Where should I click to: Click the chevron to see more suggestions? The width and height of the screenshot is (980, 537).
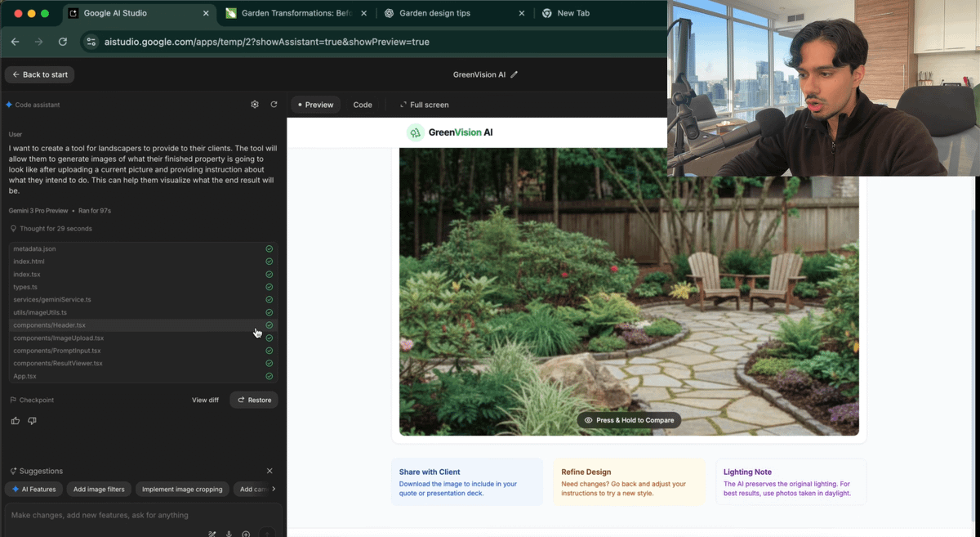point(274,489)
